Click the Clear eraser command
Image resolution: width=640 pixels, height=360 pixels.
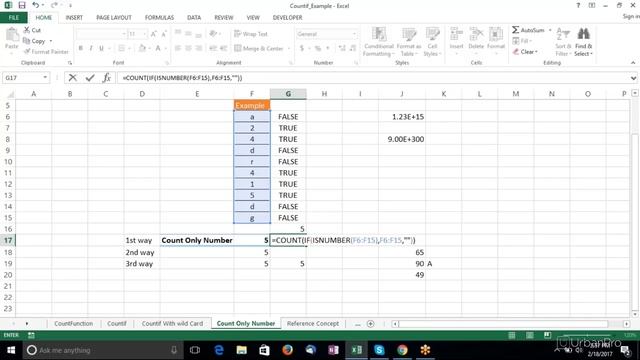525,52
